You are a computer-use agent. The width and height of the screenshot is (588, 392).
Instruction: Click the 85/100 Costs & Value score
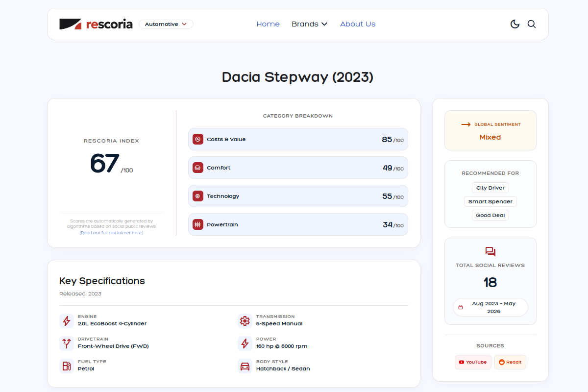coord(392,140)
